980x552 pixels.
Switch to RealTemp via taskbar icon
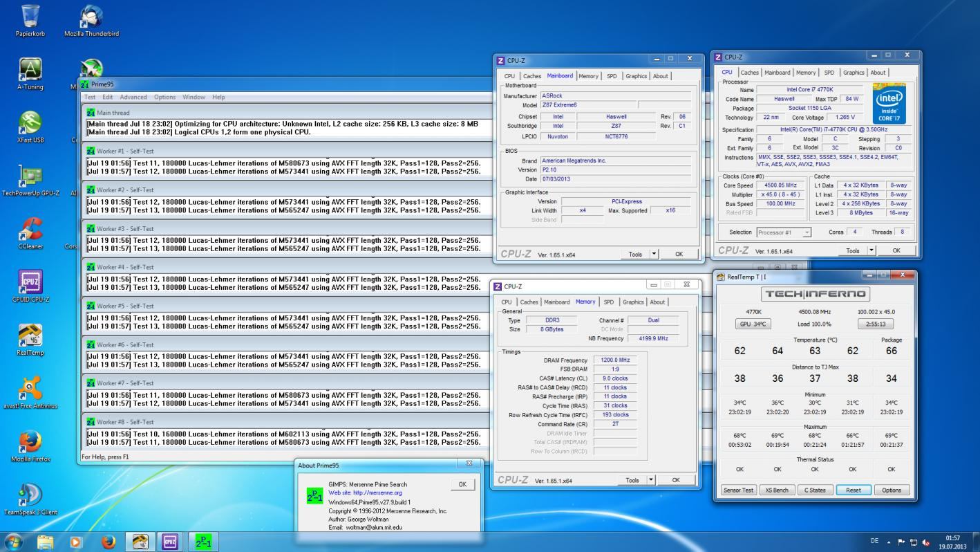[140, 542]
